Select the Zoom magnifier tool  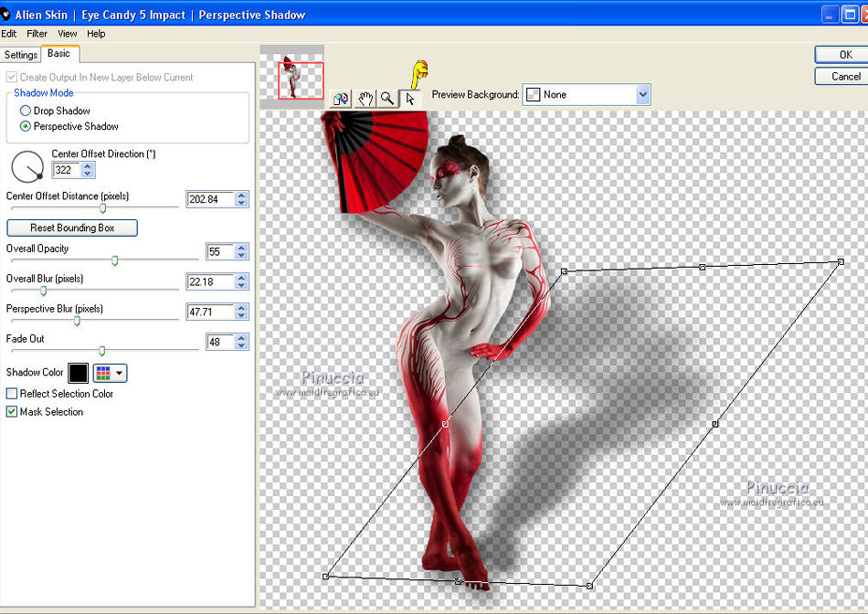(387, 99)
